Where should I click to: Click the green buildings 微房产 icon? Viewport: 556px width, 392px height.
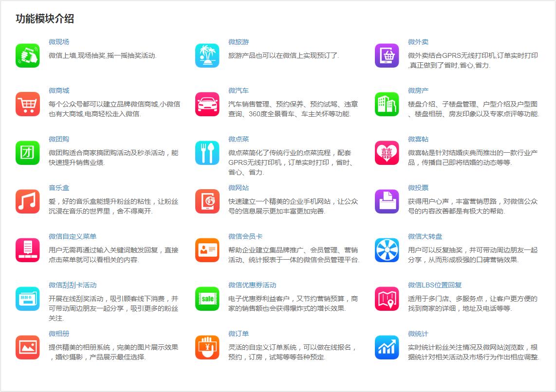click(x=387, y=104)
